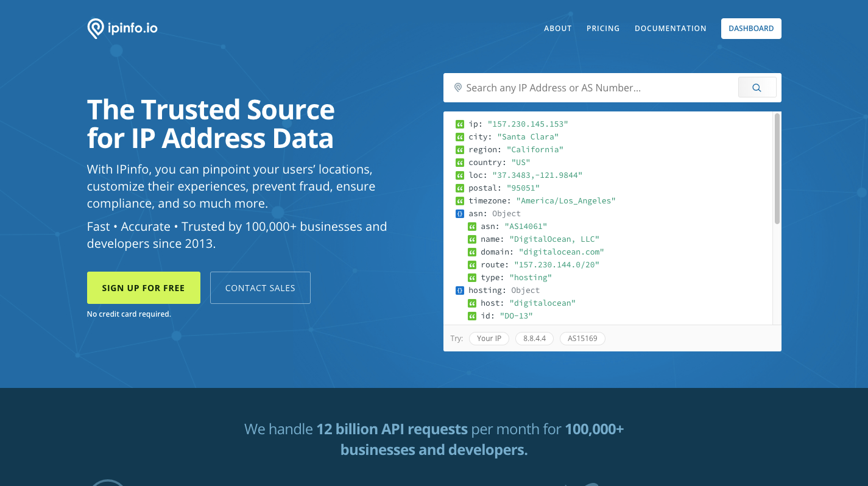
Task: Click the timezone value "America/Los_Angeles"
Action: coord(566,201)
